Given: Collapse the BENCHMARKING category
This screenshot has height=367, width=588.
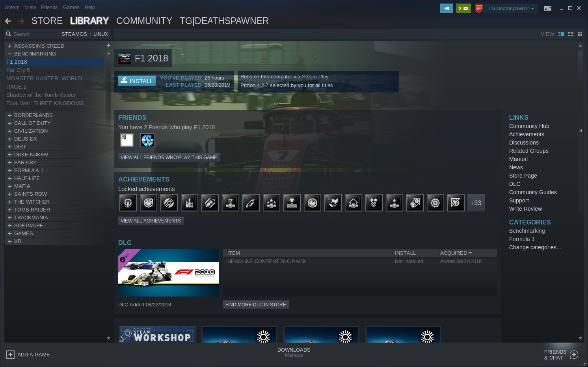Looking at the screenshot, I should pyautogui.click(x=10, y=54).
